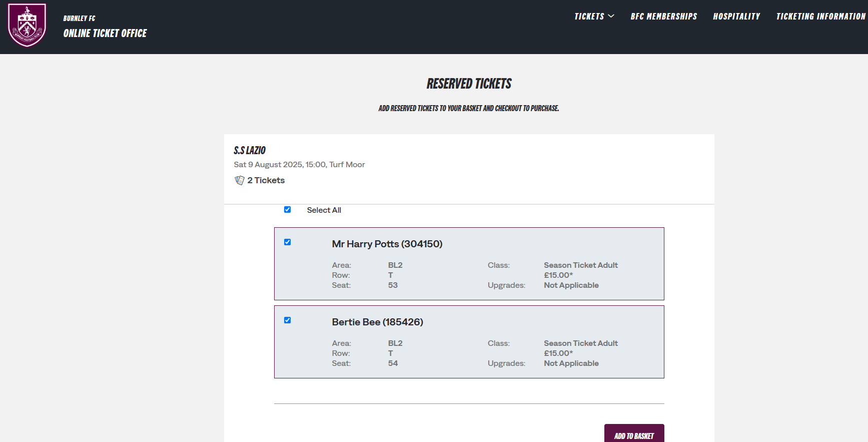Screen dimensions: 868x442
Task: Click Mr Harry Potts (304150) name
Action: (x=387, y=244)
